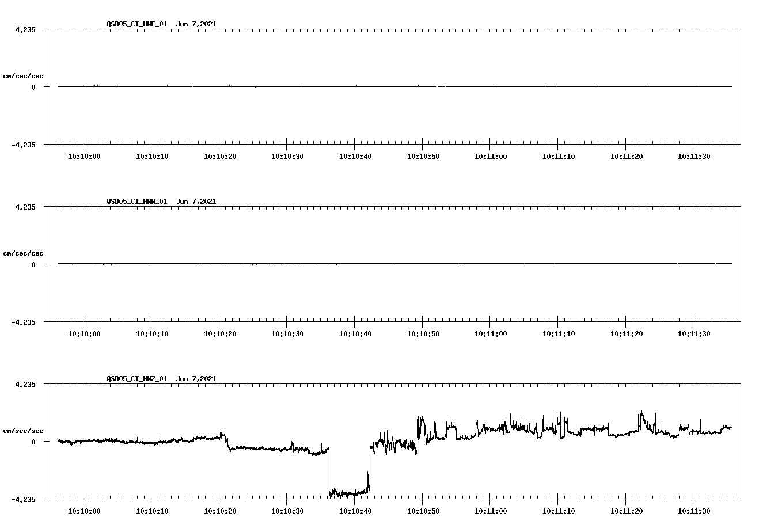Click the 10:10:00 label on the HNE plot
The height and width of the screenshot is (532, 782).
click(84, 157)
